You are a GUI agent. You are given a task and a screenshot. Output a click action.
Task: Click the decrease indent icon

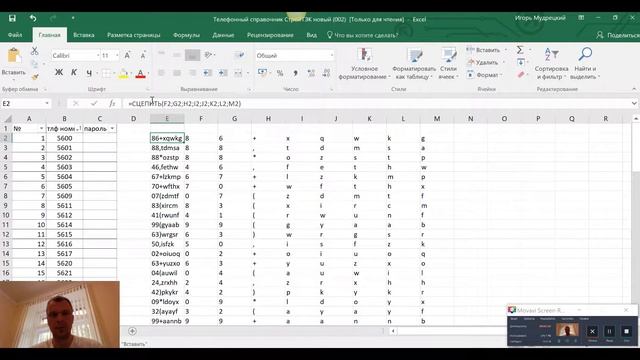(208, 73)
